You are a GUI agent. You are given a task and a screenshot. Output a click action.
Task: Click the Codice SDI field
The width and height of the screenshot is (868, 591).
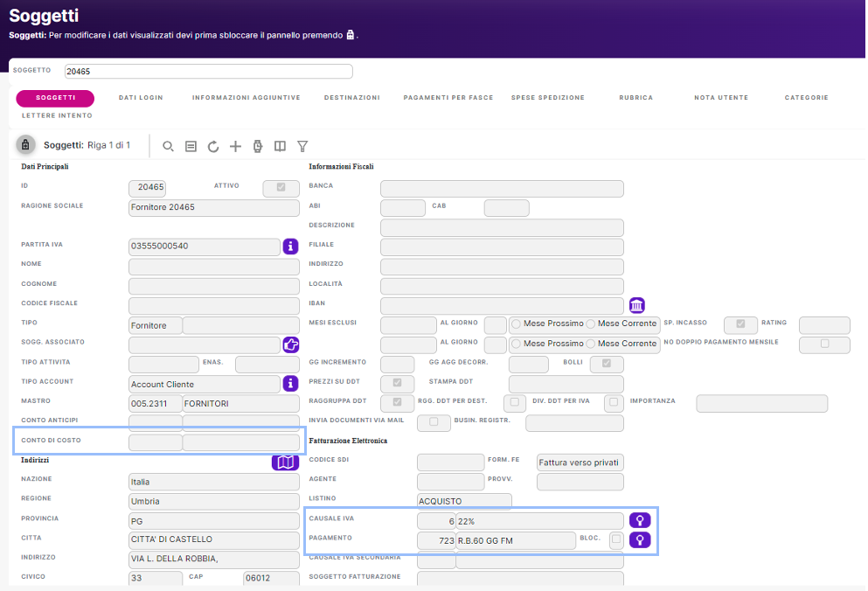click(450, 462)
